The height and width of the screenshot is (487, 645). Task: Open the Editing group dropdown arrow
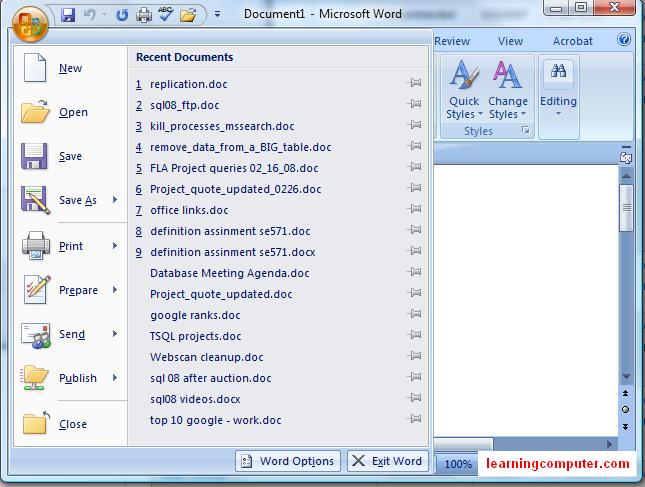tap(558, 114)
